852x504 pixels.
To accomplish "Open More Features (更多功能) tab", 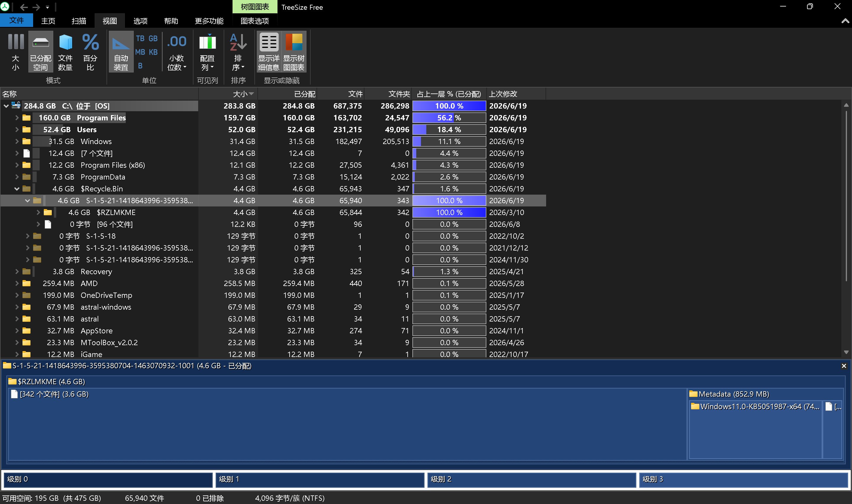I will pyautogui.click(x=209, y=21).
